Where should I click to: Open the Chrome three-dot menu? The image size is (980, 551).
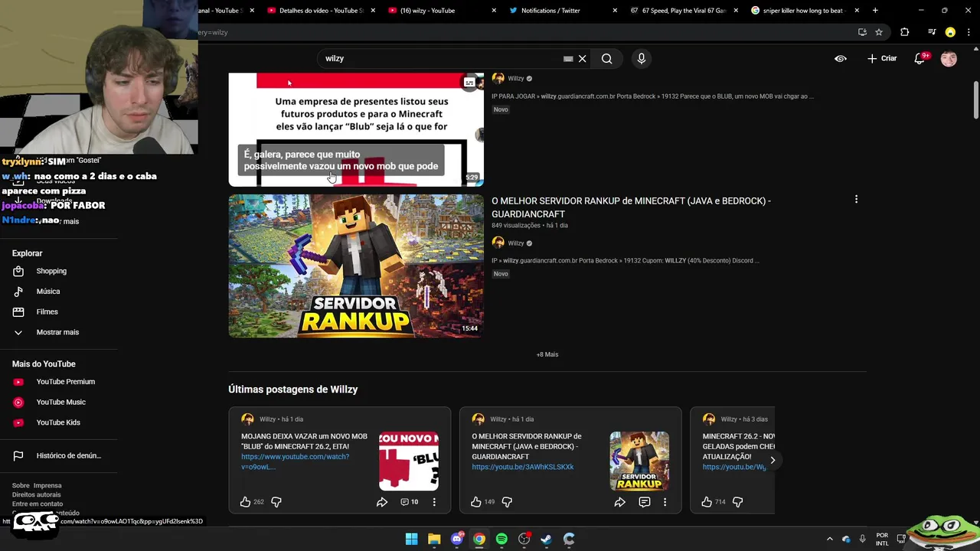968,32
